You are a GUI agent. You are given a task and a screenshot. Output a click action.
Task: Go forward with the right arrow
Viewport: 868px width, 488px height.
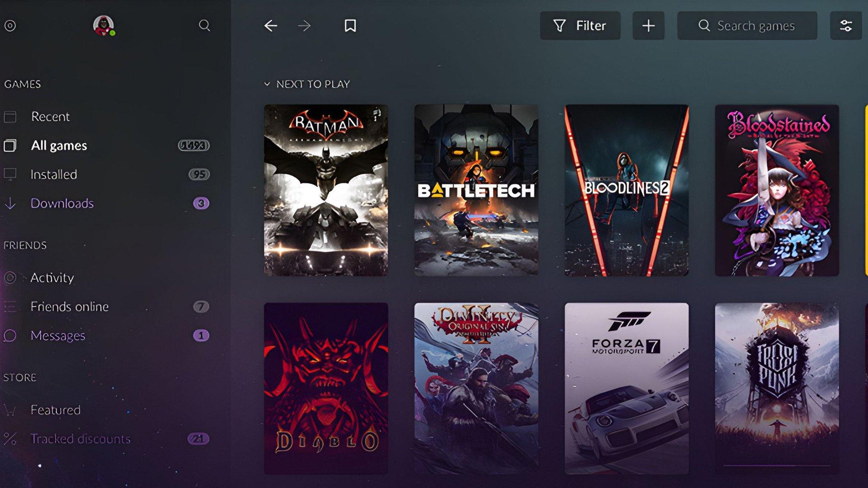pos(304,26)
